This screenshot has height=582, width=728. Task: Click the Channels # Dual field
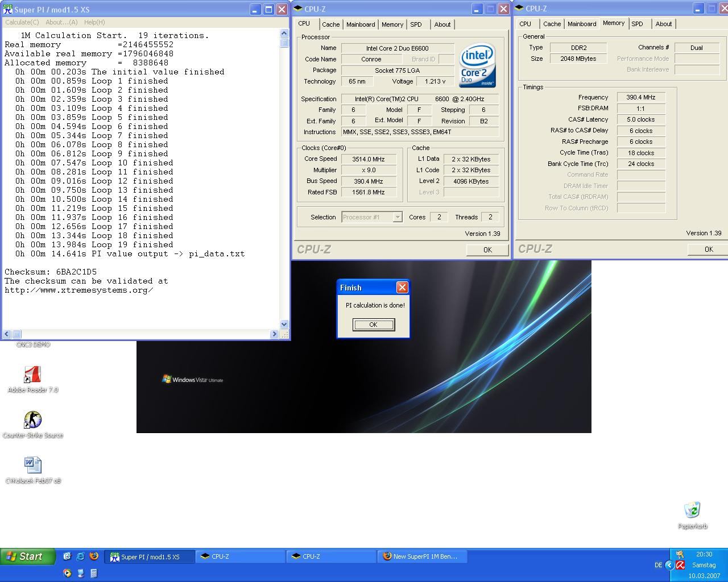coord(697,48)
